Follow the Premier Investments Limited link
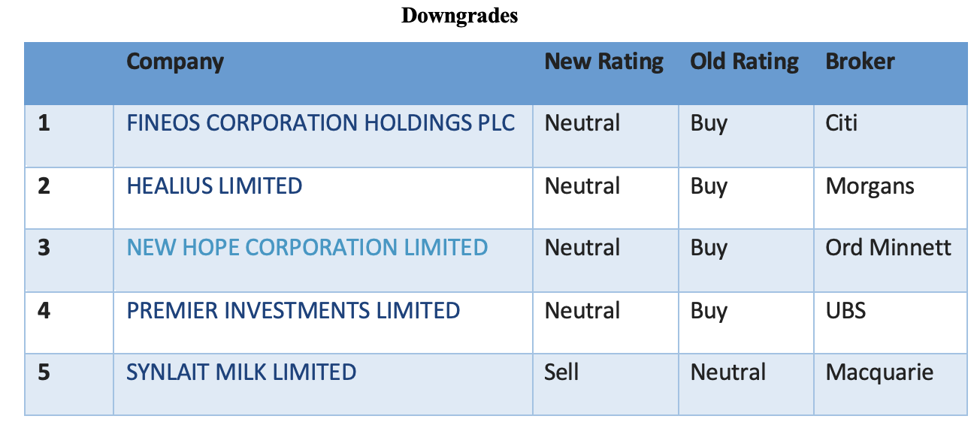This screenshot has height=428, width=980. tap(293, 311)
